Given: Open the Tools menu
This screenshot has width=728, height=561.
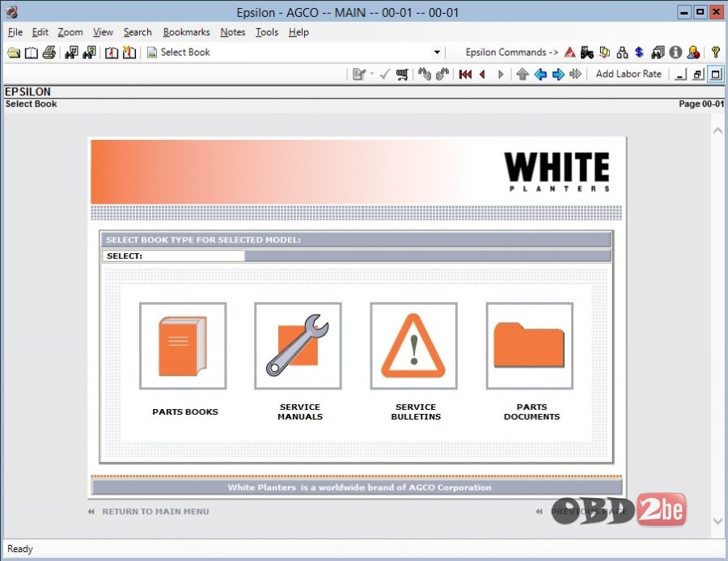Looking at the screenshot, I should tap(266, 32).
